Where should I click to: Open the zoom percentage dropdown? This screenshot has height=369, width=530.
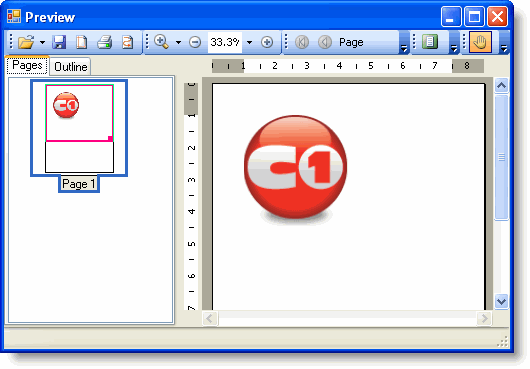[249, 43]
